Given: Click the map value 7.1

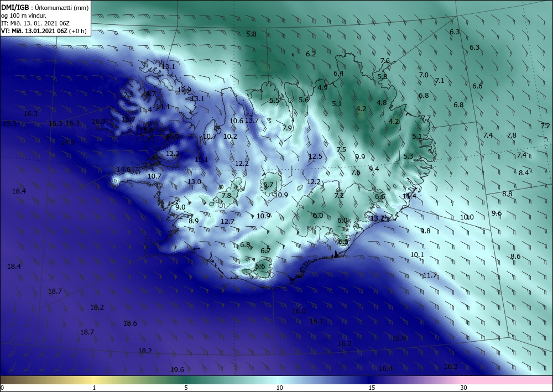Looking at the screenshot, I should click(440, 80).
